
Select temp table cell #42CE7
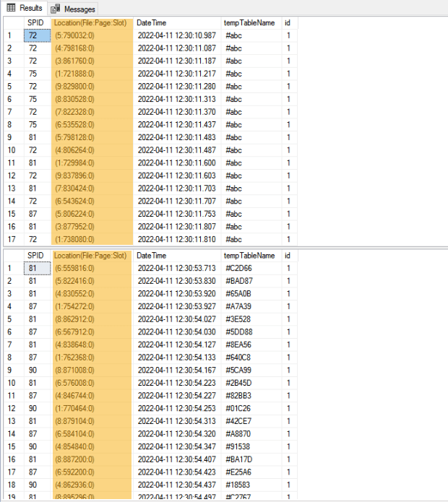(251, 421)
